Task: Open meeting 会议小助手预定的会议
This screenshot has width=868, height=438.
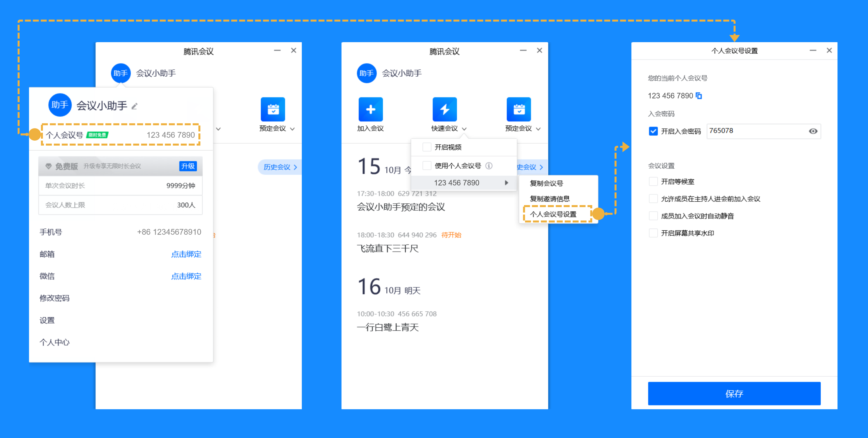Action: tap(401, 207)
